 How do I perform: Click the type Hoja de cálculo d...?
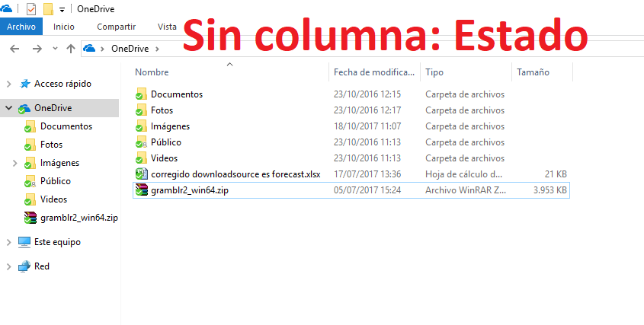pos(463,174)
